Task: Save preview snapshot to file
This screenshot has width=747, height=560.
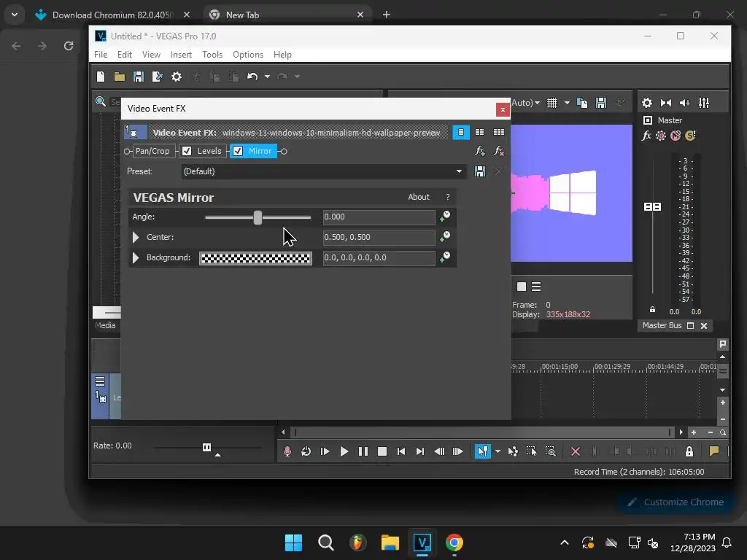Action: pos(601,103)
